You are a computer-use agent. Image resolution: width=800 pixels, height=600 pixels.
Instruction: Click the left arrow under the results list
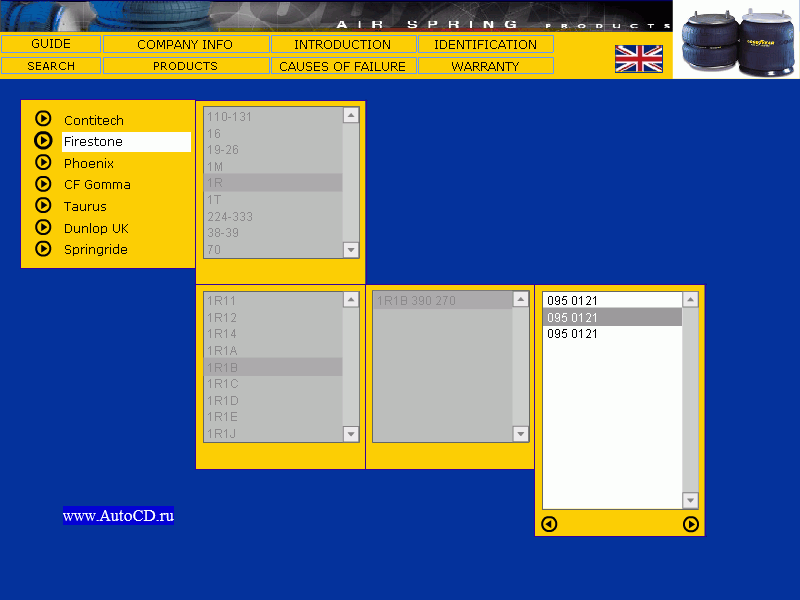pos(549,524)
